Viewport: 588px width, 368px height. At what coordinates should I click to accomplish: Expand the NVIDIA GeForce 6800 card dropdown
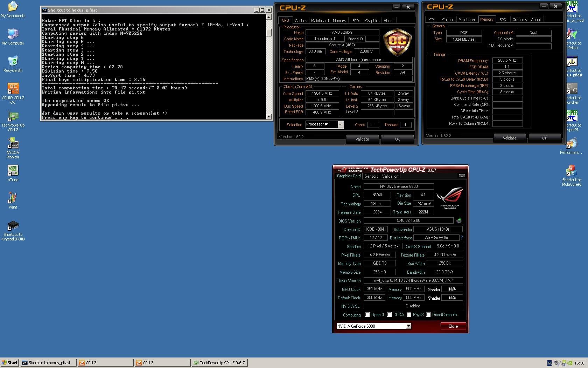point(408,326)
